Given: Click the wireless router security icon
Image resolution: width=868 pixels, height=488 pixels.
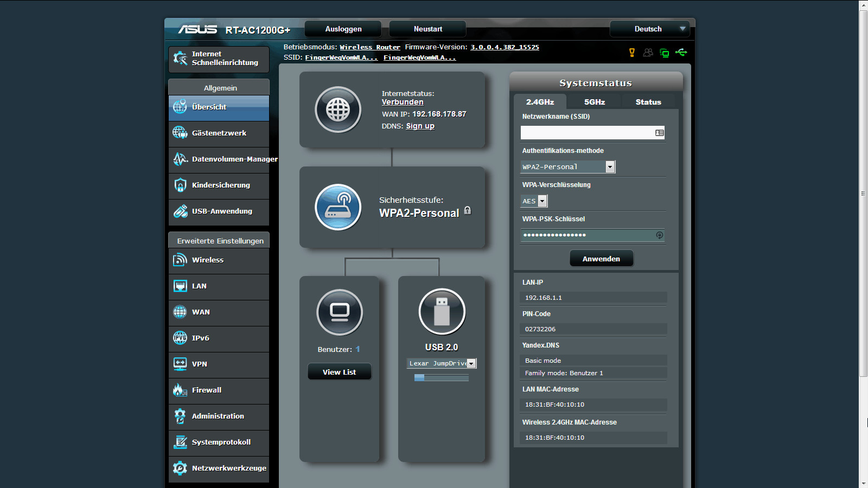Looking at the screenshot, I should pos(338,207).
